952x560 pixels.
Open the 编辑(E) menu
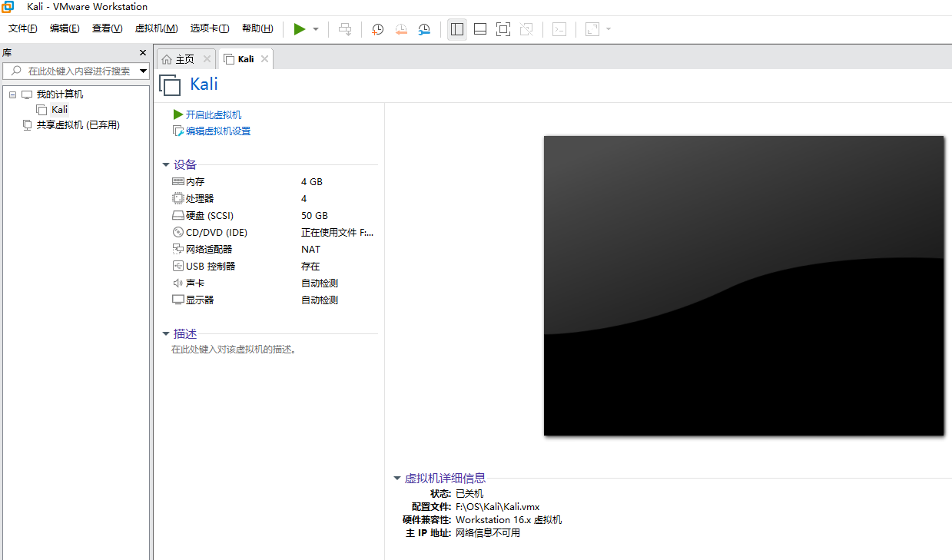coord(65,28)
